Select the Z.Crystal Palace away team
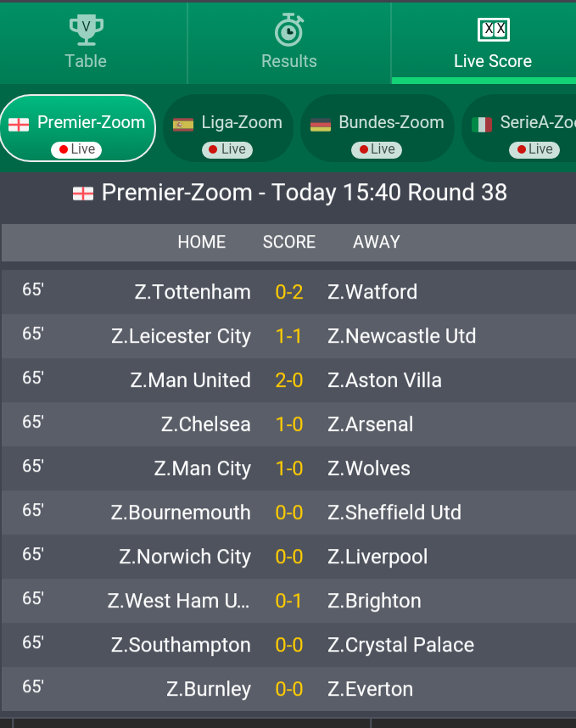Screen dimensions: 576x728 tap(400, 645)
